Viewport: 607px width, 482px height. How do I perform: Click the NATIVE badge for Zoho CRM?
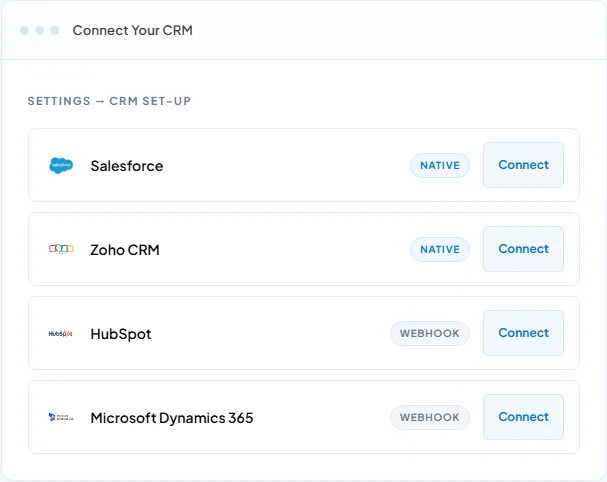click(440, 249)
